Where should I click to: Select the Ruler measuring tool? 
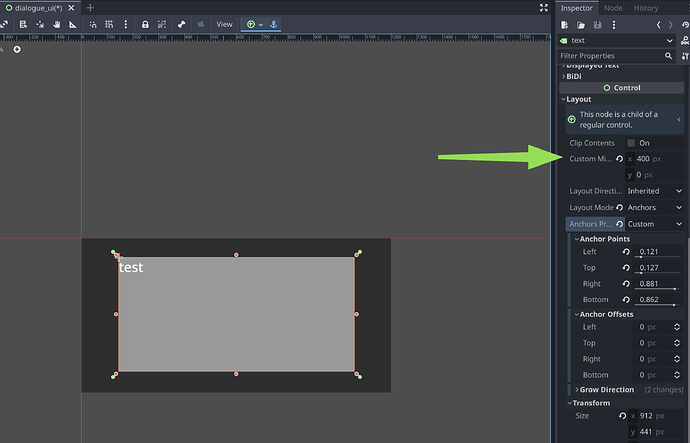point(73,25)
